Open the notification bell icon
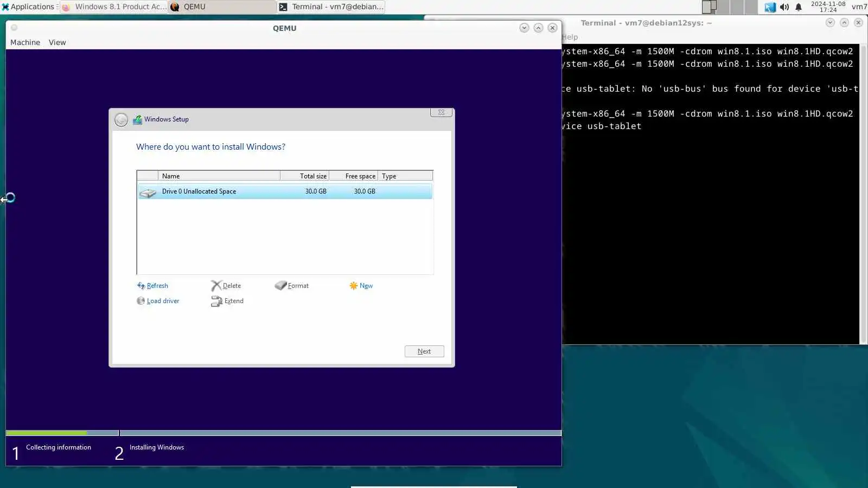Viewport: 868px width, 488px height. 799,7
